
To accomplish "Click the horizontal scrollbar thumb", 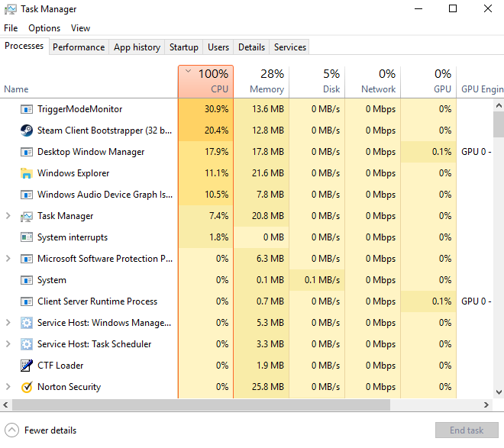I will pos(201,405).
